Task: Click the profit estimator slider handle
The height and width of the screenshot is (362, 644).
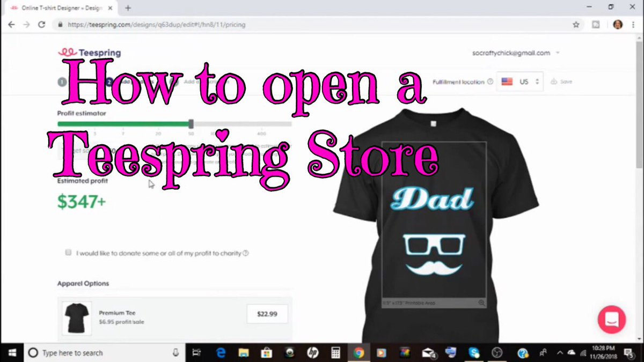Action: [x=191, y=124]
